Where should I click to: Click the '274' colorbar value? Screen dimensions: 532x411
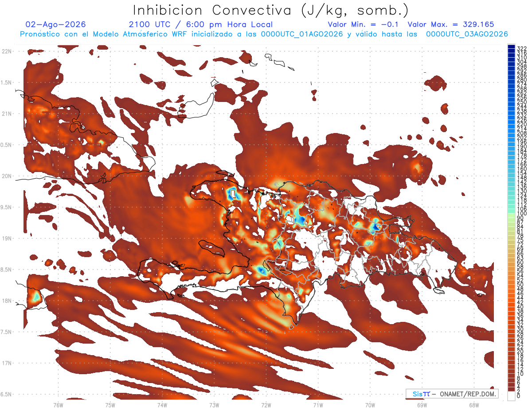(522, 84)
